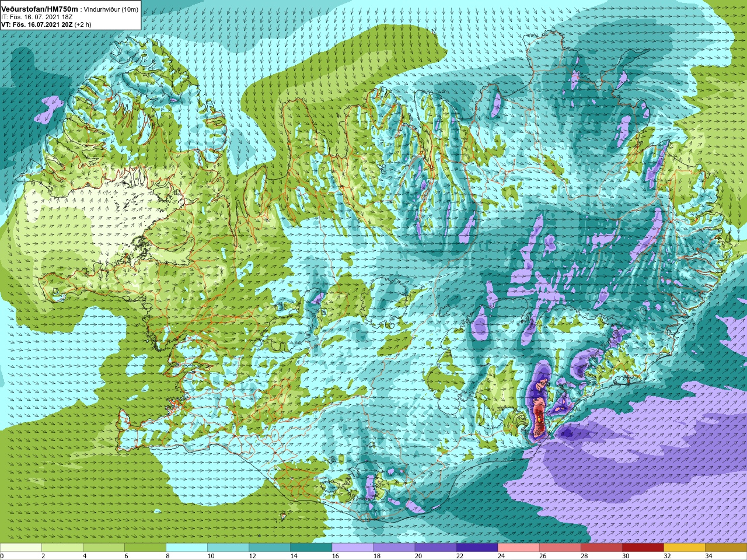The height and width of the screenshot is (560, 747).
Task: Select the dark teal 14–16 legend swatch
Action: tap(310, 548)
